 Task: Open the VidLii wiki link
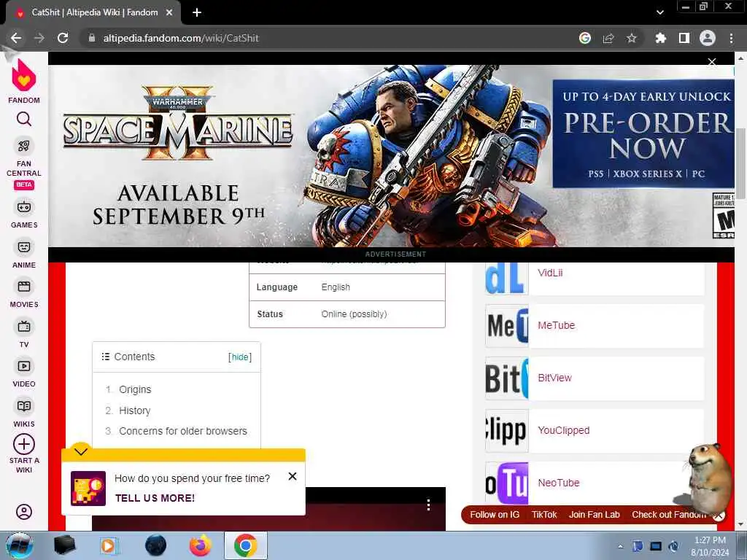[x=550, y=273]
